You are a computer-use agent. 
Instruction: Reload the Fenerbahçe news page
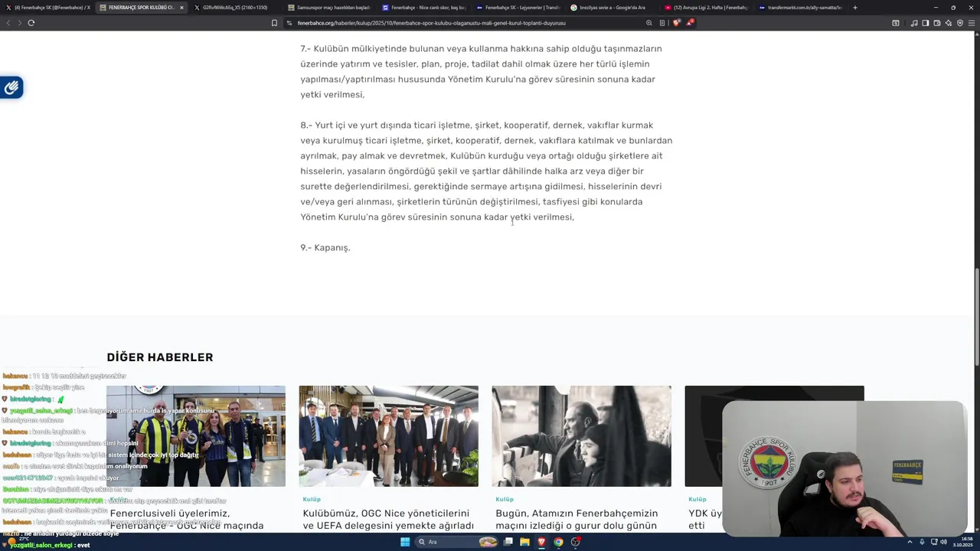coord(31,23)
